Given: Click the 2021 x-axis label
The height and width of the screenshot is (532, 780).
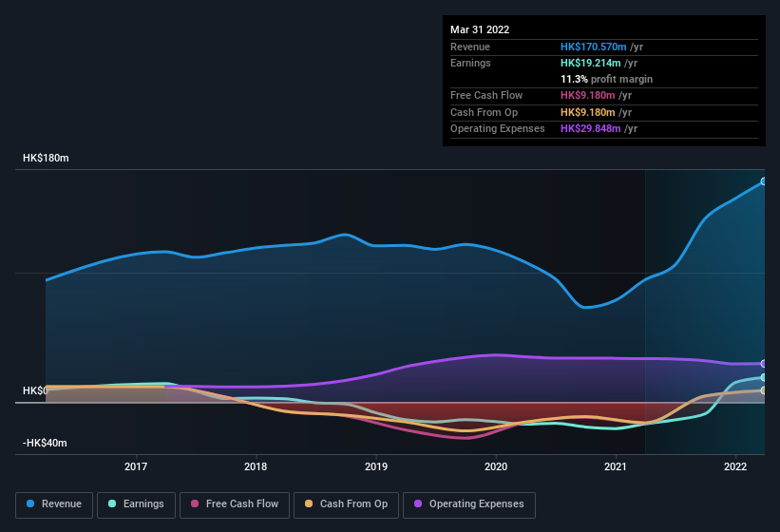Looking at the screenshot, I should pyautogui.click(x=616, y=466).
